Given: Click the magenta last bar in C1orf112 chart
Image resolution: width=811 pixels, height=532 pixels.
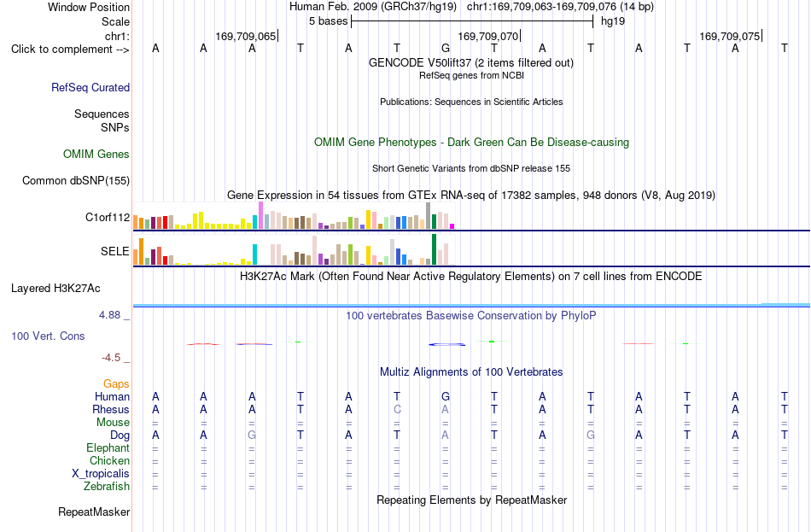Looking at the screenshot, I should pos(452,226).
